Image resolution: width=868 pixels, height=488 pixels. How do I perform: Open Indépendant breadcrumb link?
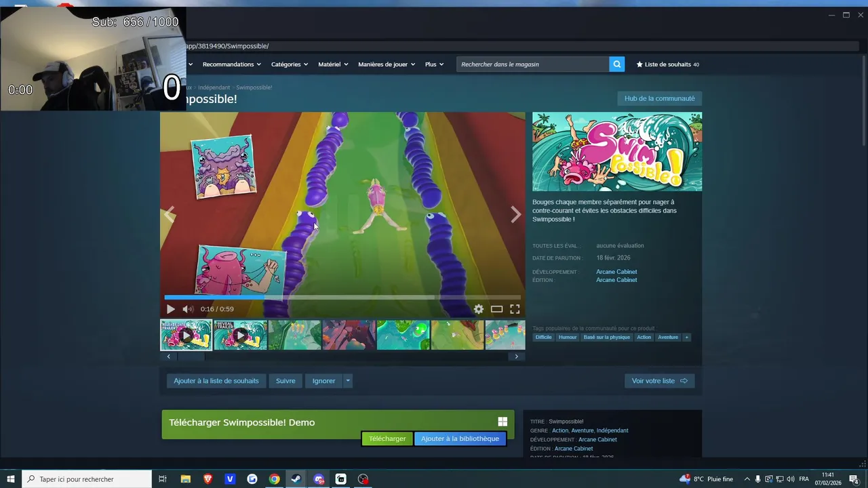tap(214, 87)
